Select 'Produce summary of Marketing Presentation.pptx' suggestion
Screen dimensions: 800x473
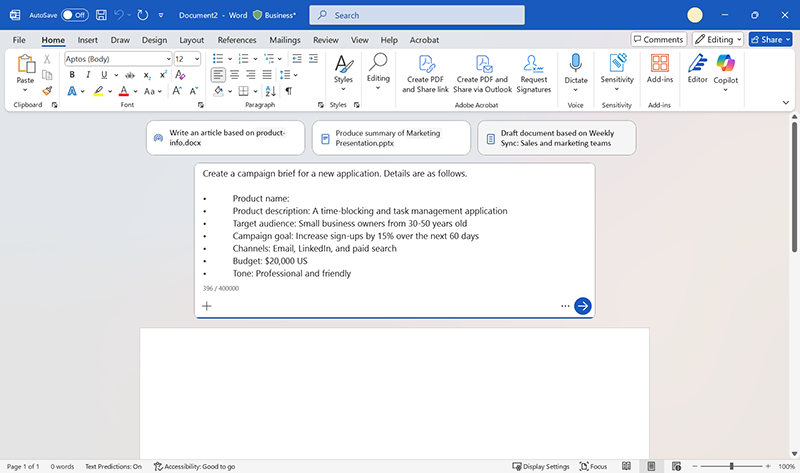(391, 138)
